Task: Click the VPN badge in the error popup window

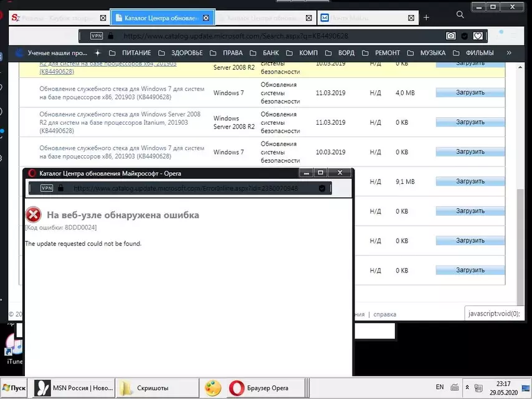Action: tap(47, 188)
